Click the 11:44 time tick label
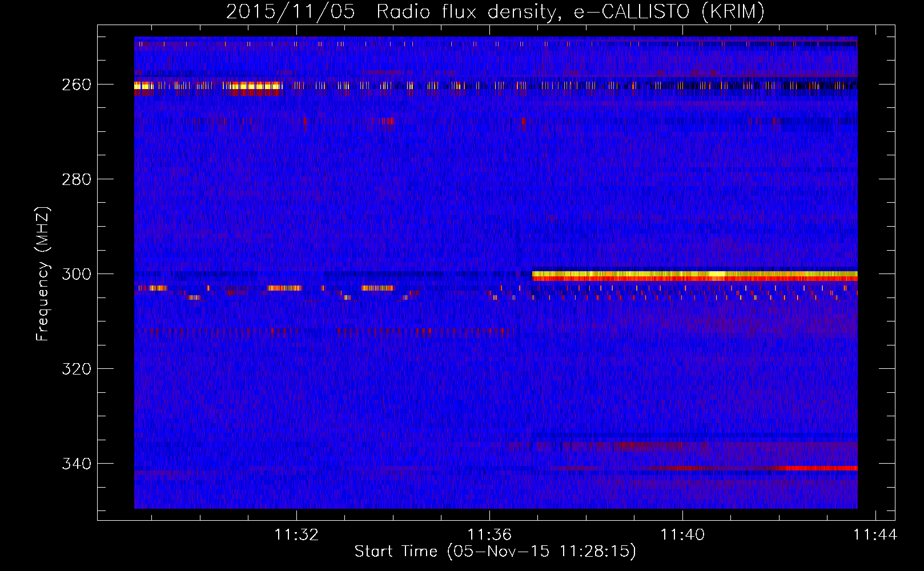 click(x=875, y=535)
